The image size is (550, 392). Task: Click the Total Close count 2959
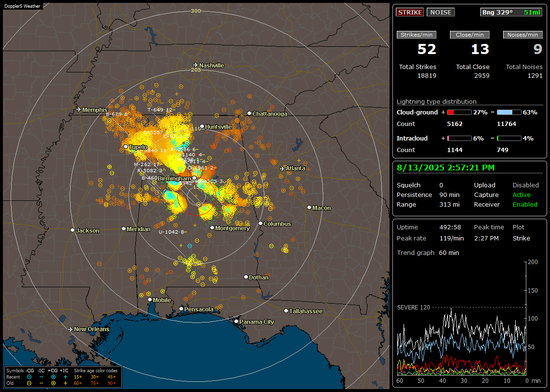[x=481, y=76]
